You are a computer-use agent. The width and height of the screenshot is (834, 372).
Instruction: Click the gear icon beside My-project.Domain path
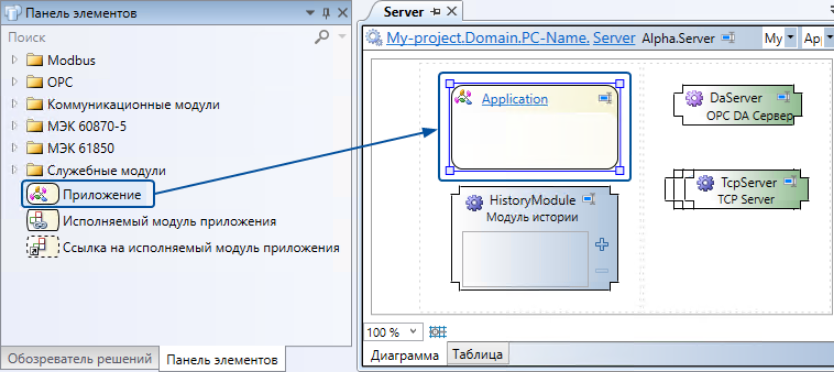coord(374,38)
